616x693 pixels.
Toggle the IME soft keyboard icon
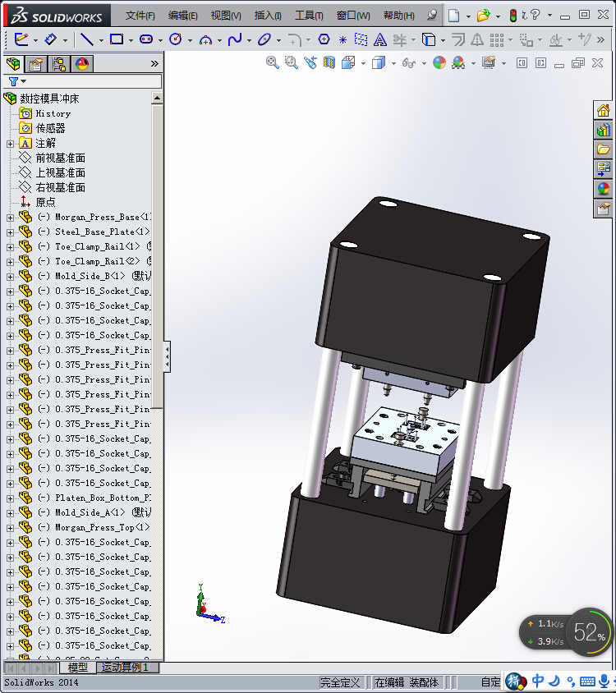(587, 682)
